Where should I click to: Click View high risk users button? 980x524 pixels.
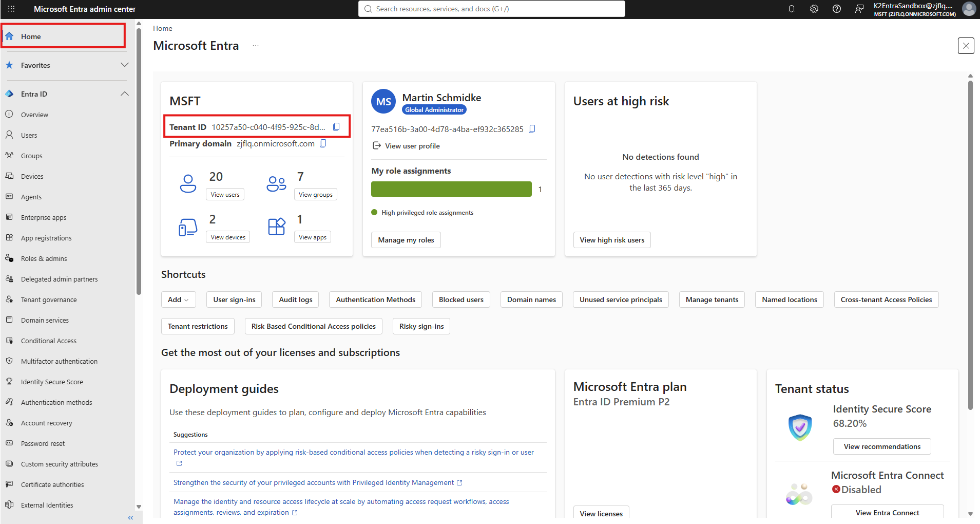612,240
